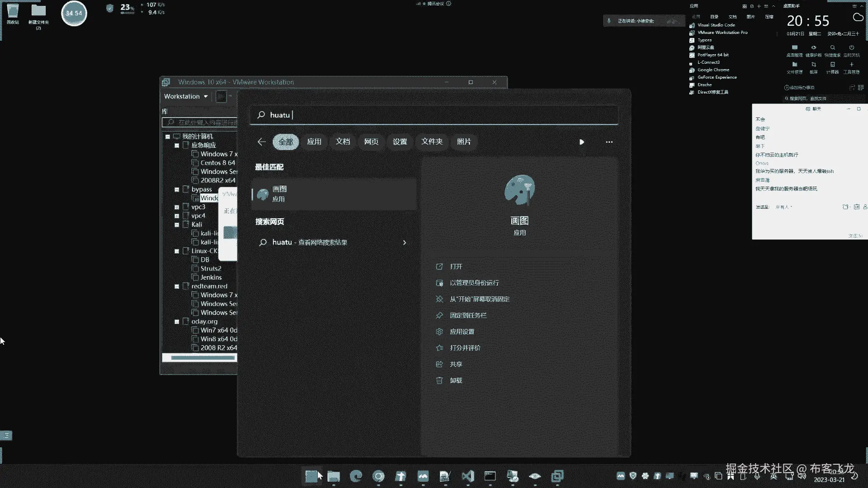Click the three-dots more options icon

coord(609,142)
